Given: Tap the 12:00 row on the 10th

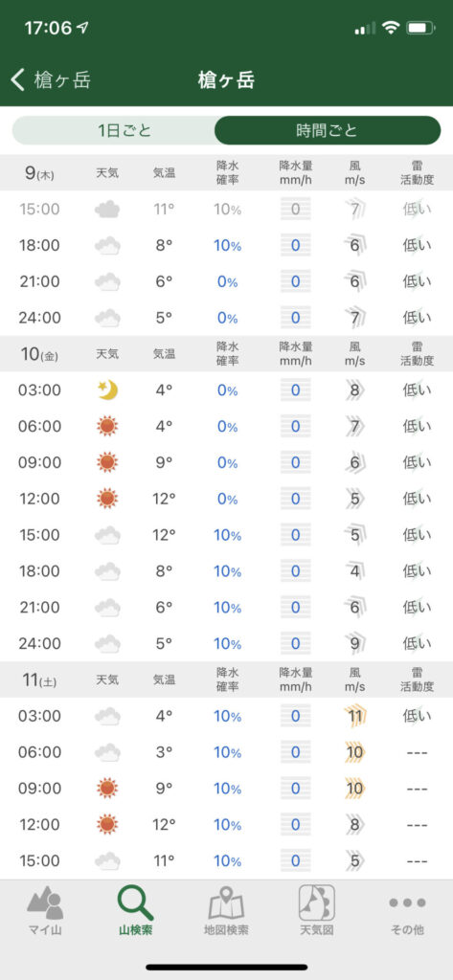Looking at the screenshot, I should point(226,500).
